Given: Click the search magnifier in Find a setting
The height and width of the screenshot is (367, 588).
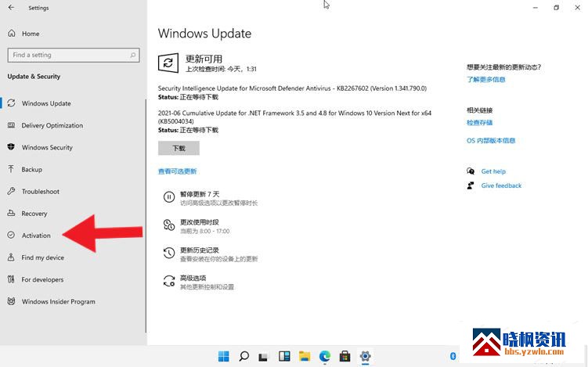Looking at the screenshot, I should point(133,55).
